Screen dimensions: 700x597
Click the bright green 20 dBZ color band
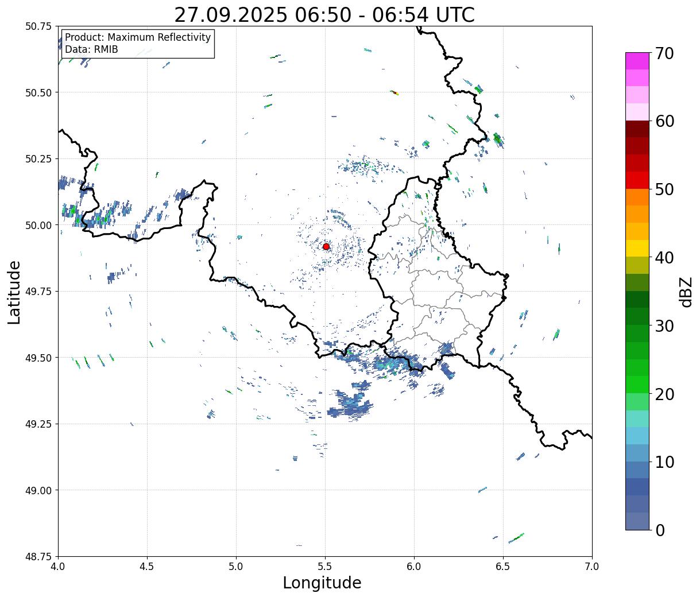point(637,384)
